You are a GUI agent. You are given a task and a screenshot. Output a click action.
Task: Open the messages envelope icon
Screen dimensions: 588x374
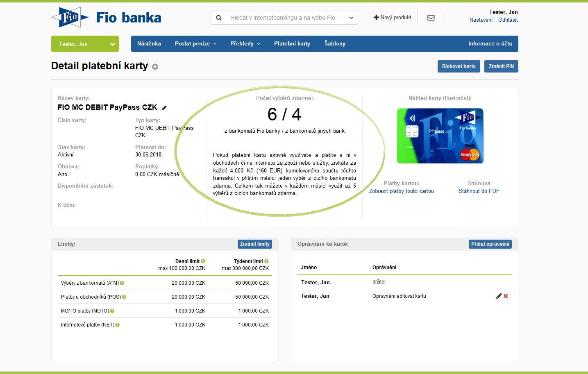click(x=431, y=18)
